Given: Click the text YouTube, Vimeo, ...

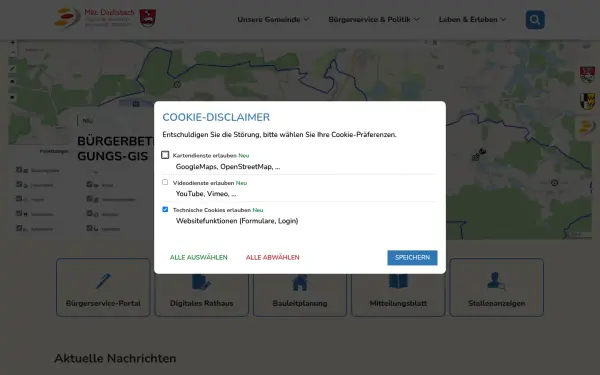Looking at the screenshot, I should tap(206, 194).
